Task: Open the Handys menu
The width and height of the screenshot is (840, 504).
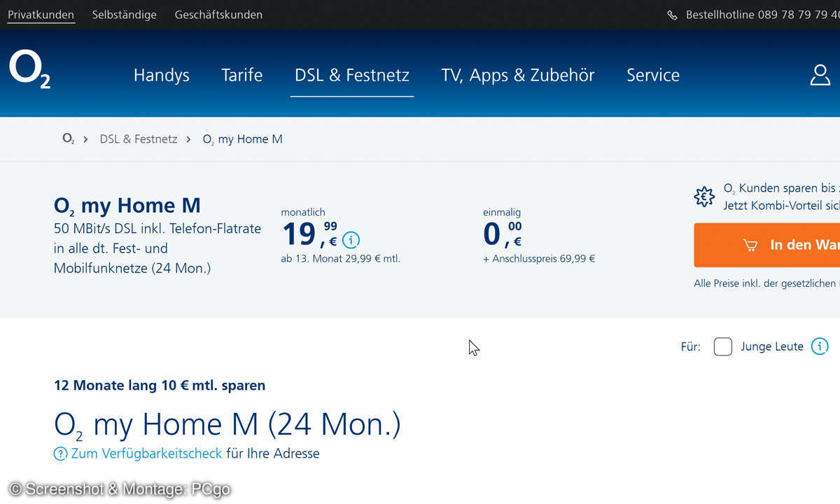Action: [x=162, y=75]
